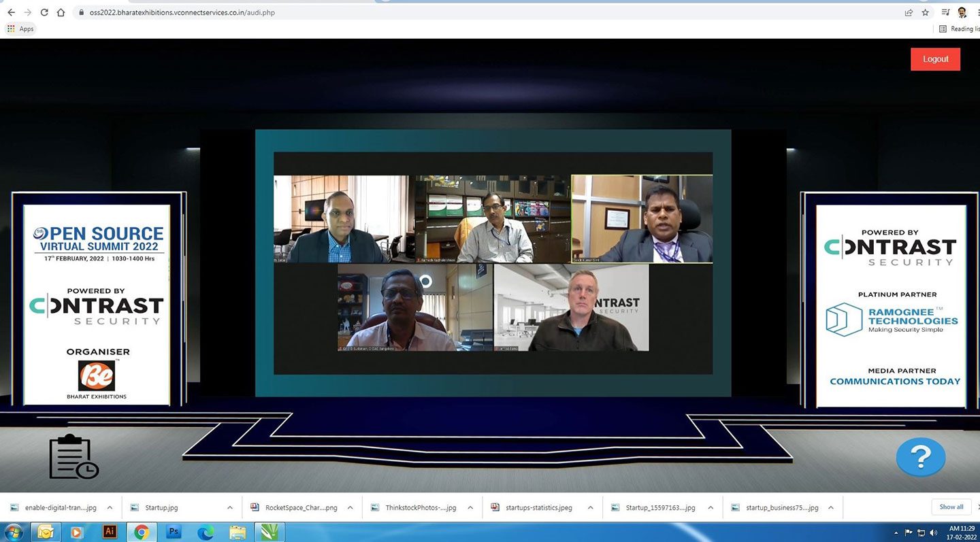
Task: Expand options for RocketSpace_Char....png download
Action: [x=350, y=507]
